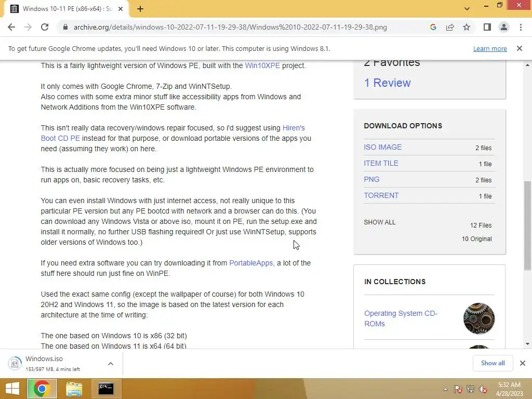This screenshot has height=399, width=532.
Task: Click the padlock site info icon
Action: [x=65, y=27]
